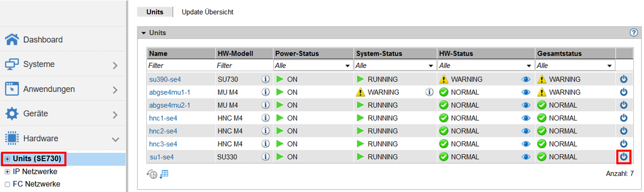Expand the Anwendungen menu chevron
Image resolution: width=644 pixels, height=192 pixels.
point(115,90)
